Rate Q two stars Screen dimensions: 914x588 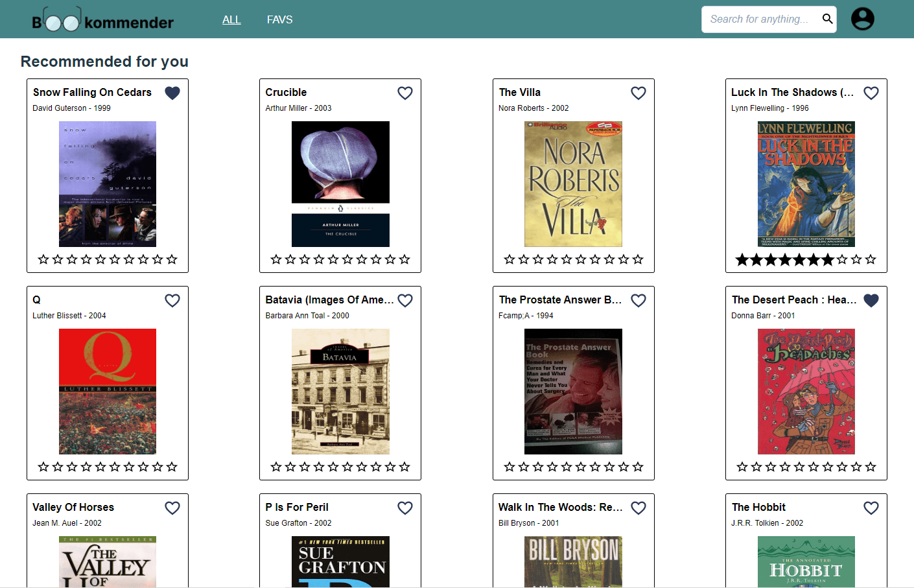(58, 467)
